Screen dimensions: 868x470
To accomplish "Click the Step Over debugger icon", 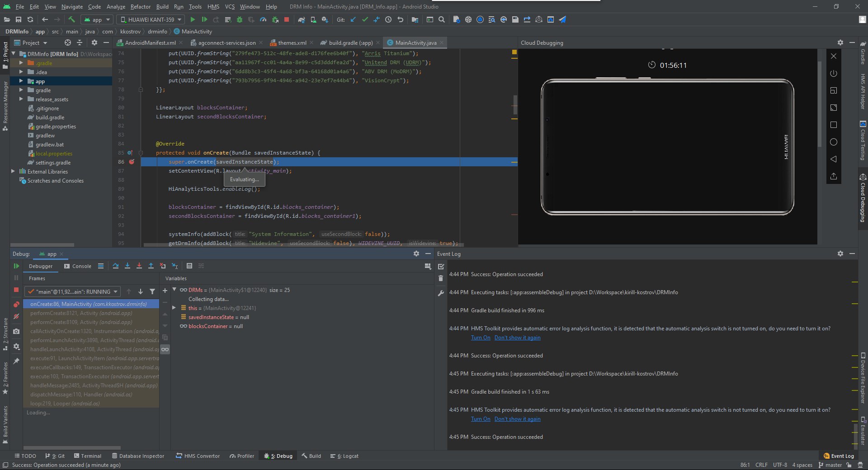I will point(116,266).
